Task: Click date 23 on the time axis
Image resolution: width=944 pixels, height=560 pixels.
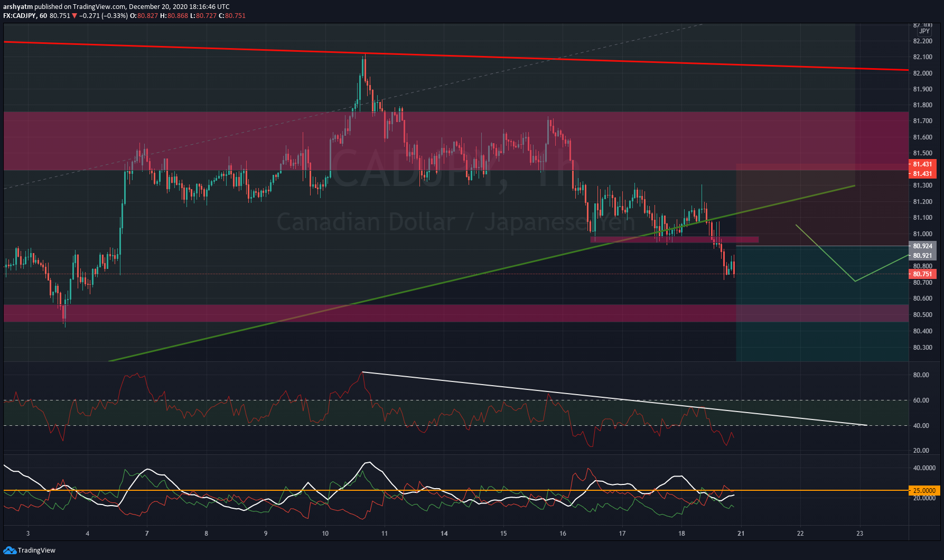Action: 860,534
